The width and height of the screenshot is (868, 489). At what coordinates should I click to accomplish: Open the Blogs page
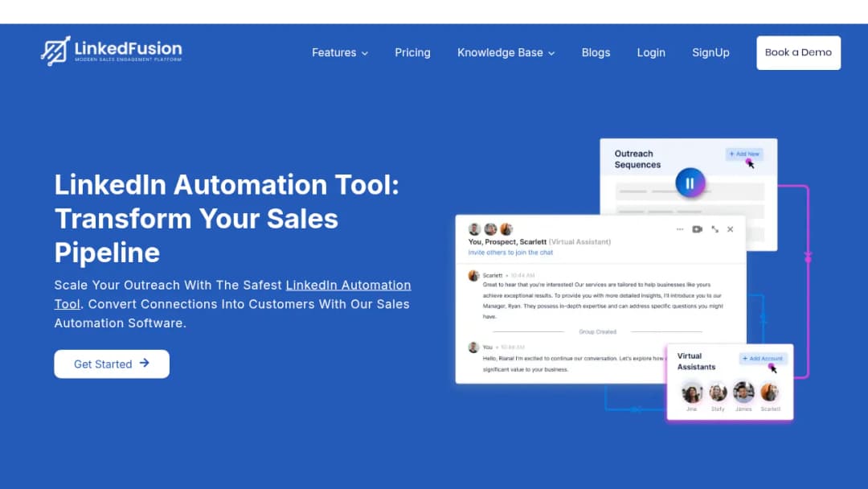click(x=596, y=52)
